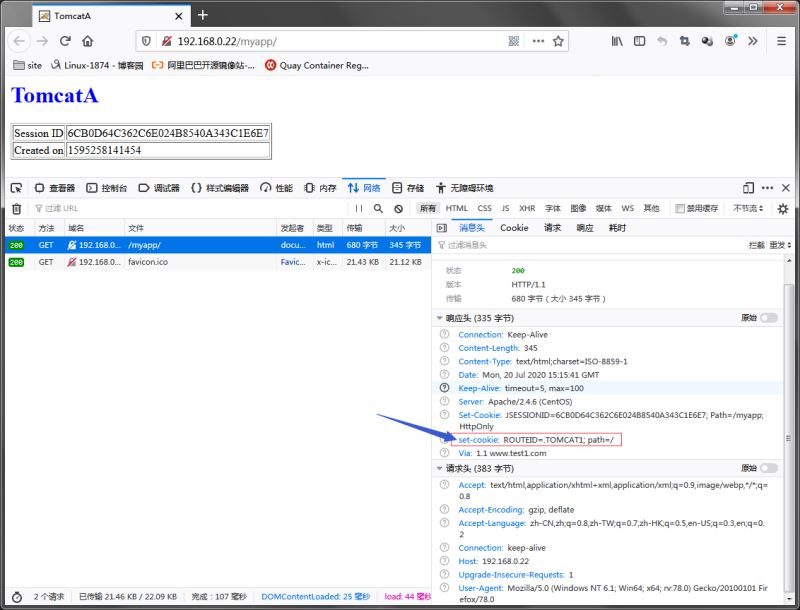Open the throttling dropdown
This screenshot has height=610, width=800.
click(747, 209)
